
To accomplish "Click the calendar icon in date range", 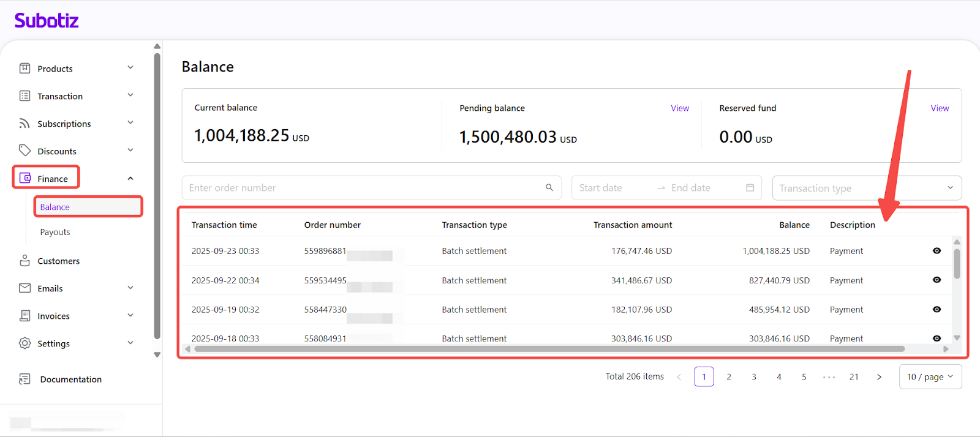I will [750, 188].
